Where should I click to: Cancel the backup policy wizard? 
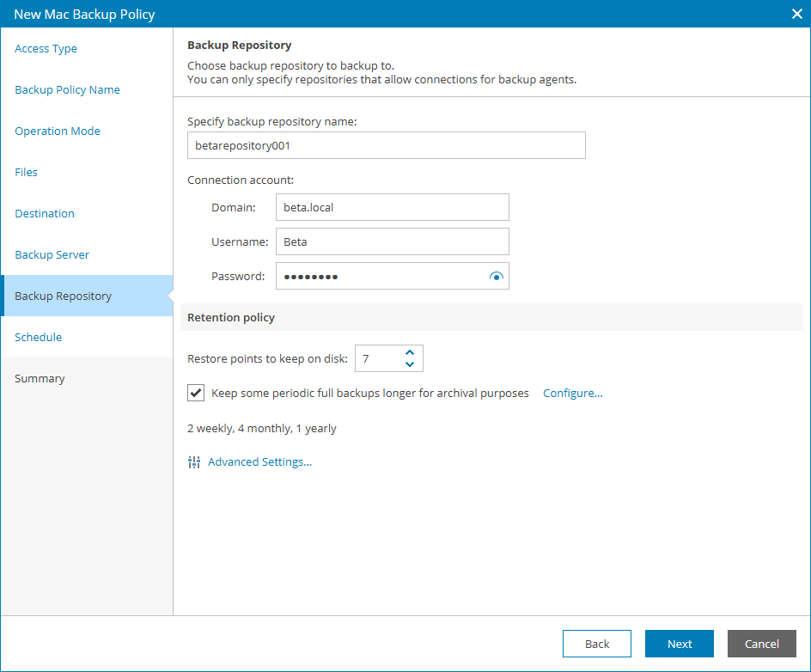click(x=761, y=643)
